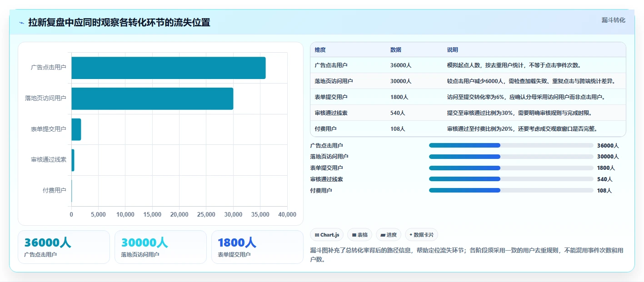
Task: Select the Chart.js chip
Action: coord(327,235)
